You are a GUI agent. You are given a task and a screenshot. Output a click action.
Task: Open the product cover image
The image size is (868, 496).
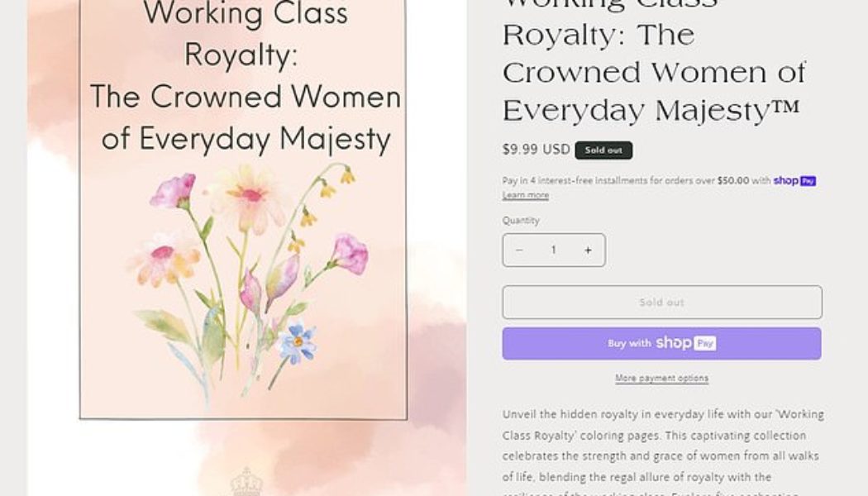coord(243,248)
